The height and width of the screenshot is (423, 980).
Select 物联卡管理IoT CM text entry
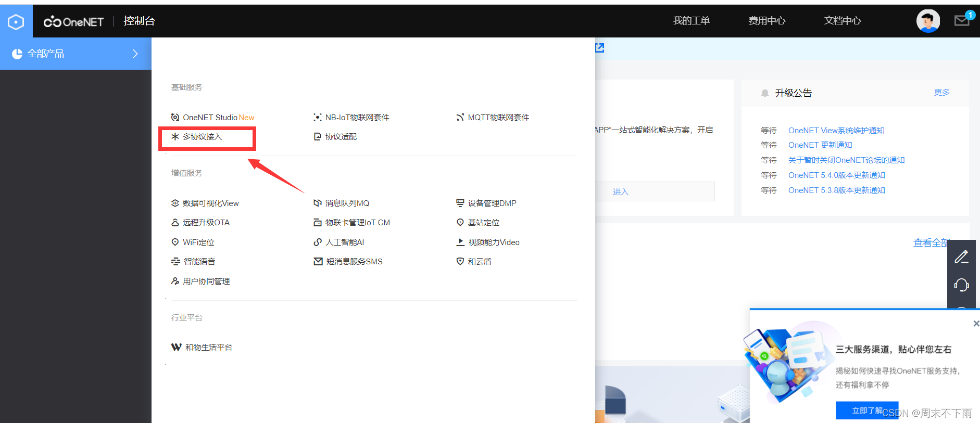[x=358, y=223]
